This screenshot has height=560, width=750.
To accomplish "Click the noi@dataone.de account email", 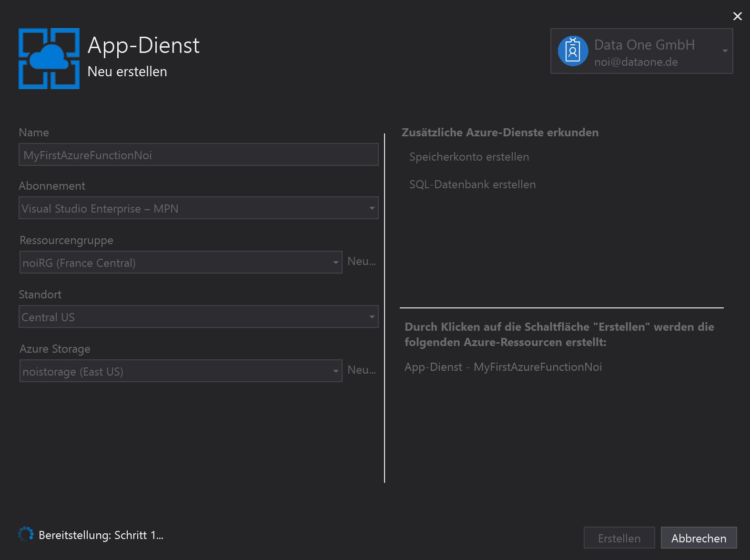I will pyautogui.click(x=636, y=62).
